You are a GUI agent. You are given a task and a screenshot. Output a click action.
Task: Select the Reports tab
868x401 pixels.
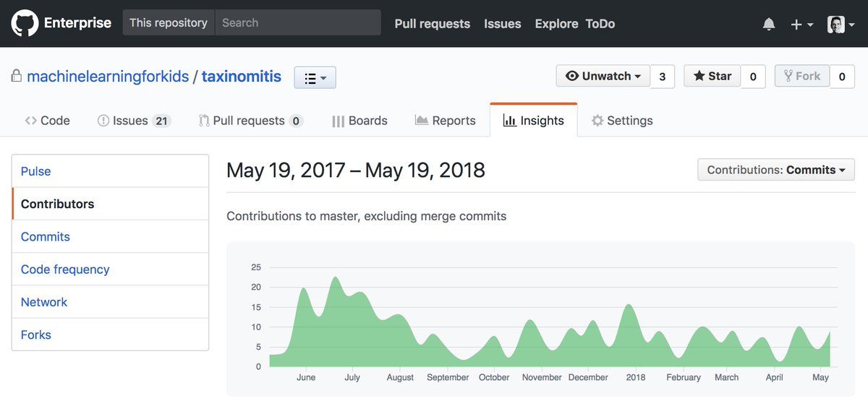(x=446, y=121)
